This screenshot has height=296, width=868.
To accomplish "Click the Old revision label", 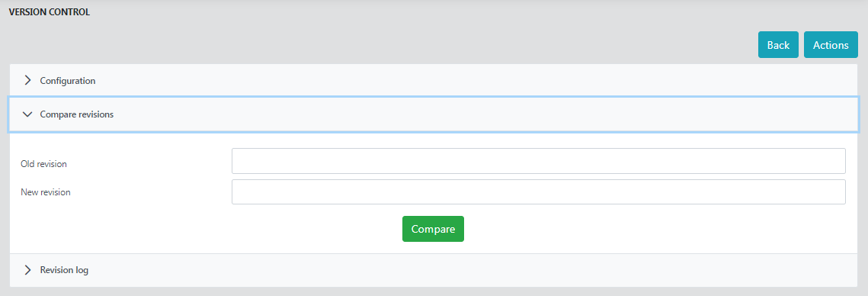I will pos(43,164).
